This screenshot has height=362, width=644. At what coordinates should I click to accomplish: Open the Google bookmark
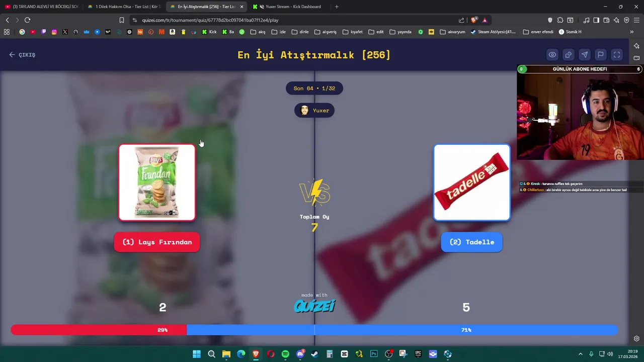pyautogui.click(x=22, y=32)
